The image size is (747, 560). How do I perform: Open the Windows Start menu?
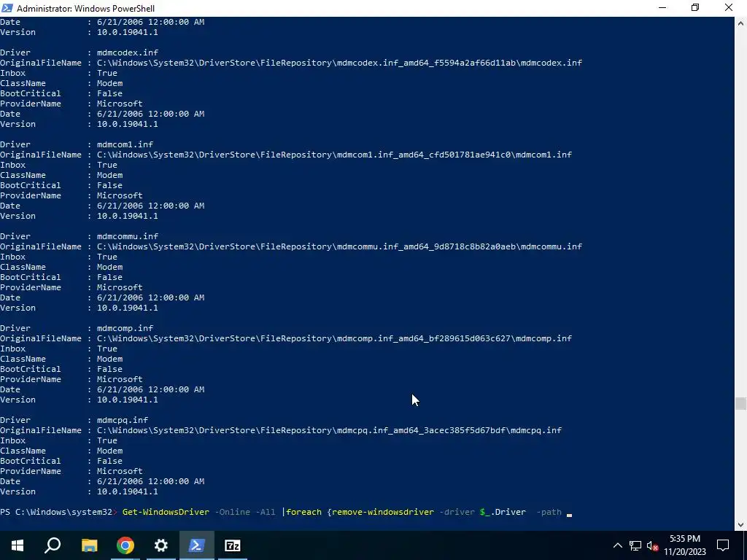click(x=18, y=545)
